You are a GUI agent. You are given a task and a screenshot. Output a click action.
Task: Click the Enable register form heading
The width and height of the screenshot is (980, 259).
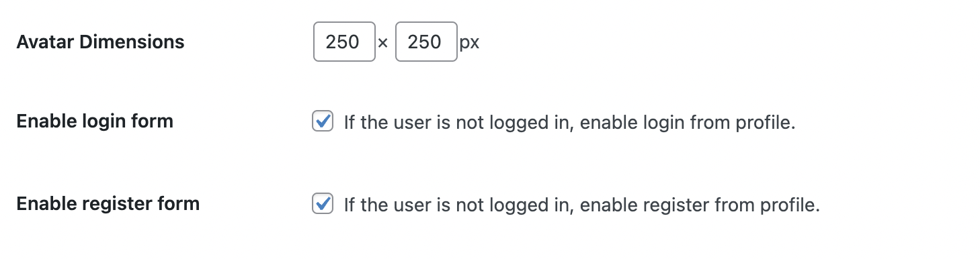click(x=108, y=203)
